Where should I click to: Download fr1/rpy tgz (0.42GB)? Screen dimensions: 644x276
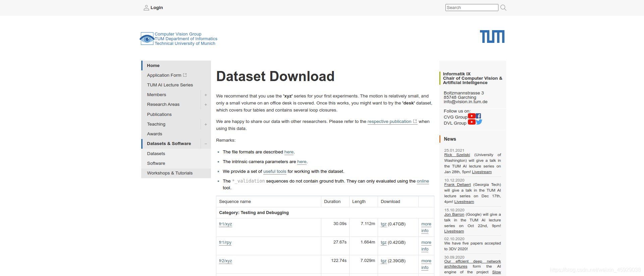pos(384,243)
